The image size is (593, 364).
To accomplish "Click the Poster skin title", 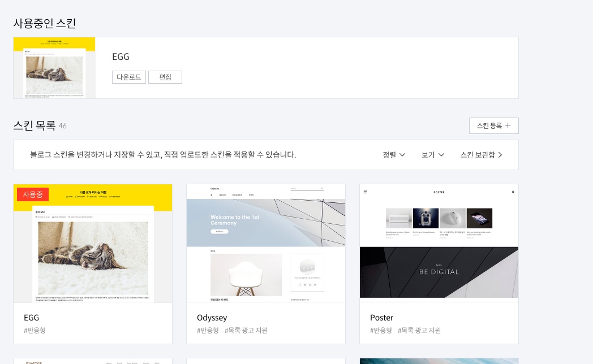I will tap(381, 318).
